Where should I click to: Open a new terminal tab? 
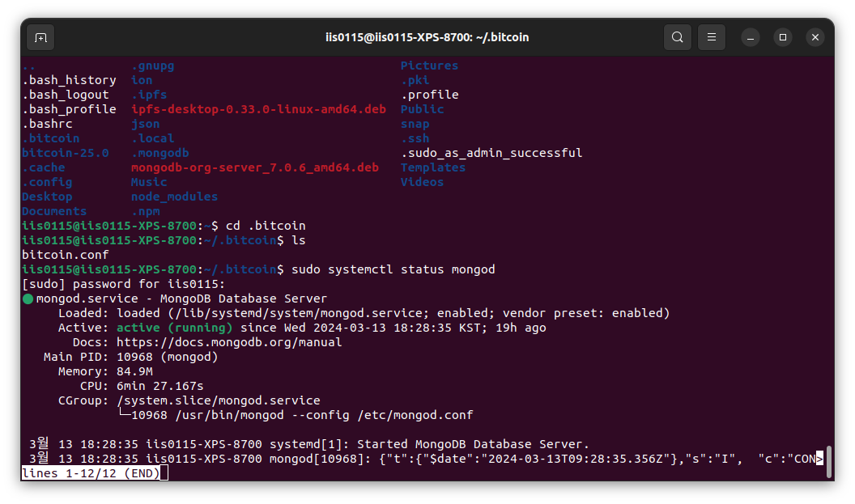tap(40, 37)
